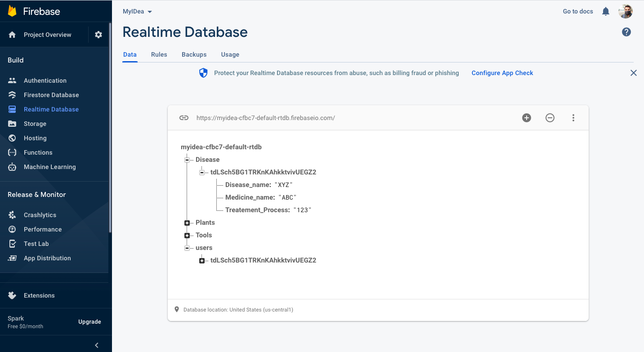Collapse the sidebar with chevron
Screen dimensions: 644x352
pos(97,345)
